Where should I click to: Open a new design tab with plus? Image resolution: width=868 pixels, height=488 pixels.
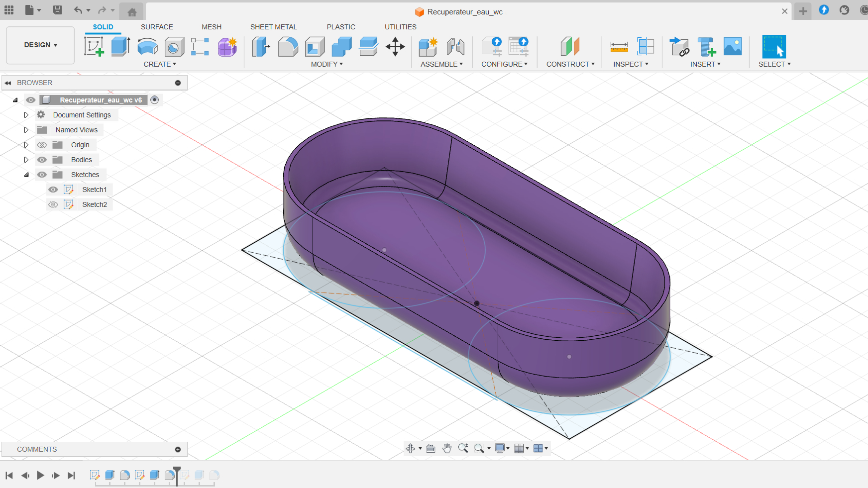pos(803,11)
